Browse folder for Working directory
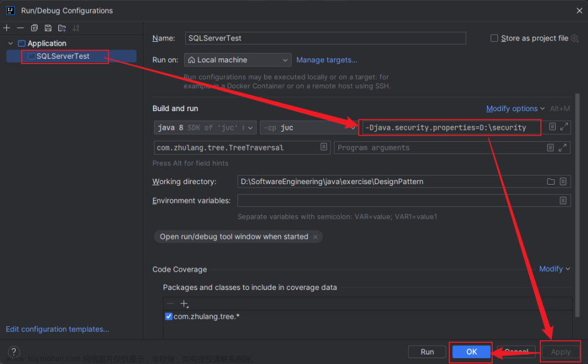This screenshot has width=588, height=364. click(551, 182)
